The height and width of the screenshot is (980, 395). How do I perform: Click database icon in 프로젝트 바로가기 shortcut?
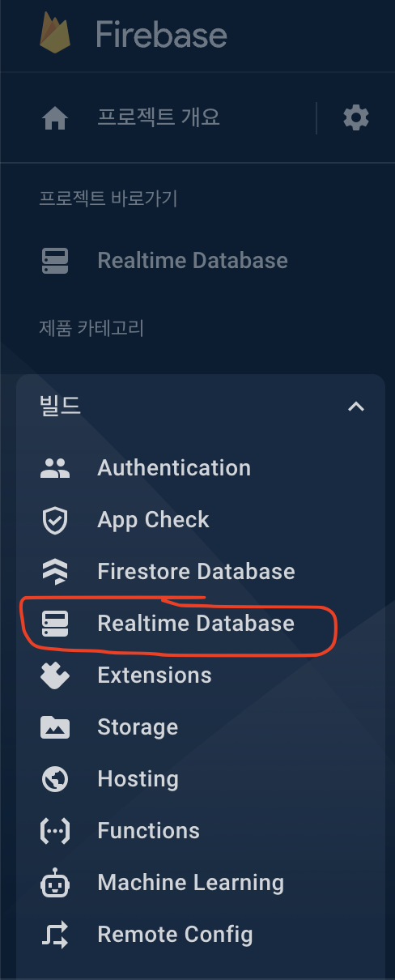(x=55, y=261)
